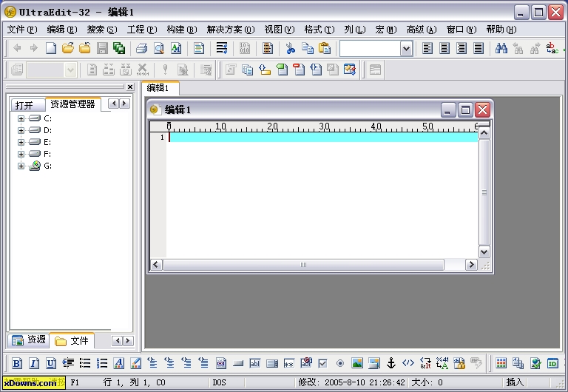Toggle hex edit mode icon

245,48
